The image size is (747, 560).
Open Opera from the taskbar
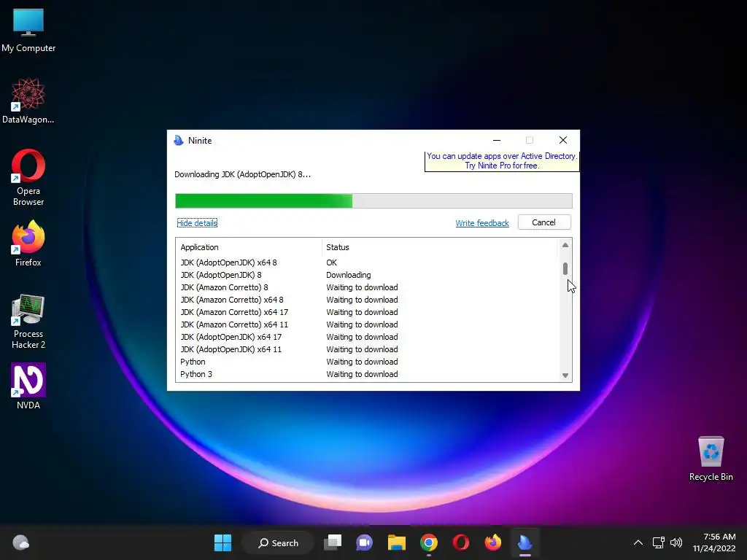(461, 542)
